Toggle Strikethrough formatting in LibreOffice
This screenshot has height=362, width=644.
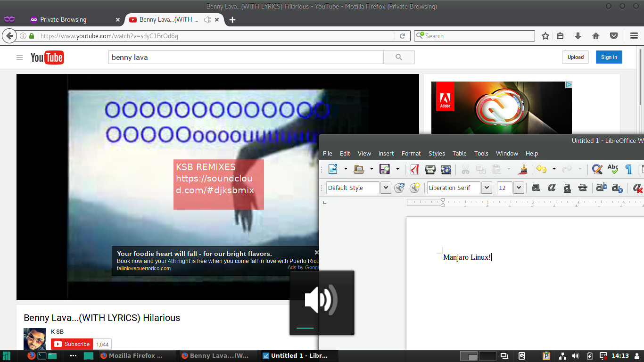click(583, 188)
